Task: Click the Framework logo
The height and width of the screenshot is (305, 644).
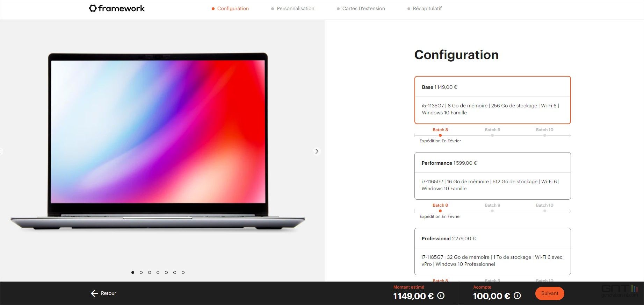Action: pyautogui.click(x=117, y=8)
